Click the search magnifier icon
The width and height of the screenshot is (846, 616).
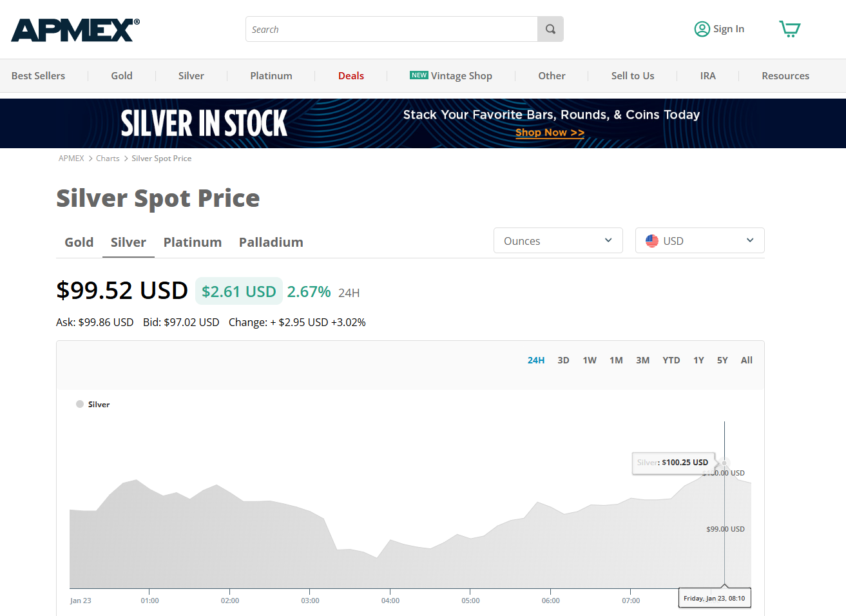click(x=550, y=29)
